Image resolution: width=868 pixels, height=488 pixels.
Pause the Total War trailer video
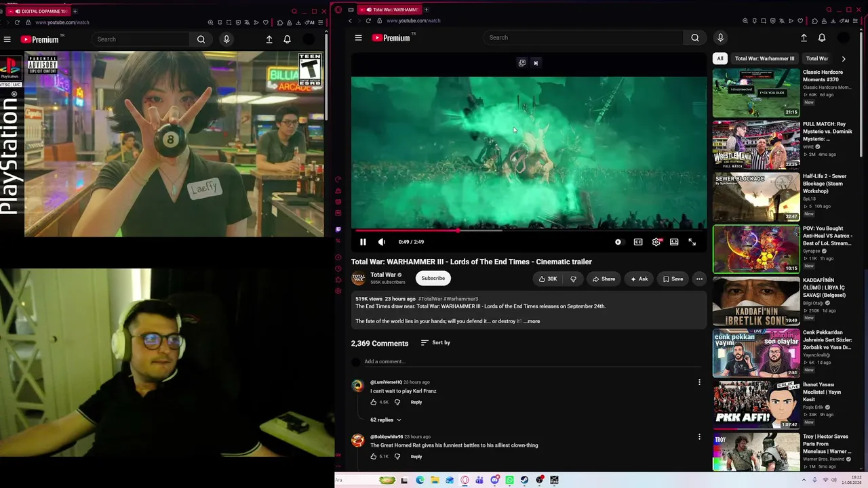pos(363,242)
